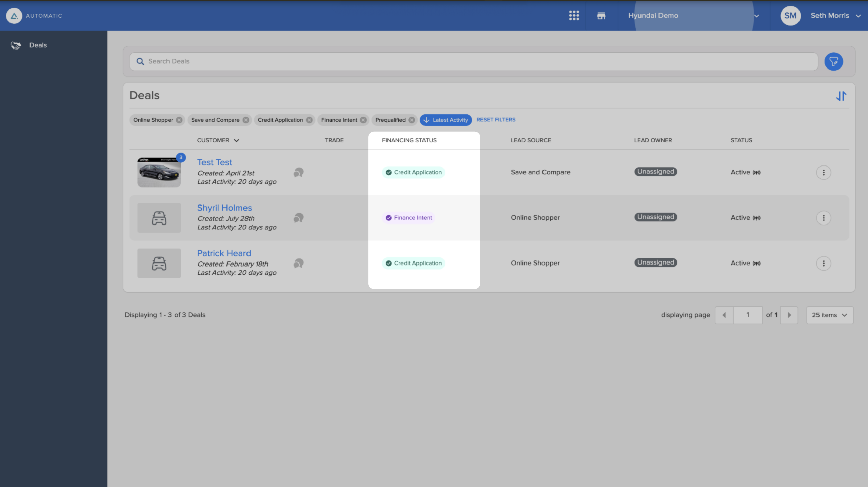Image resolution: width=868 pixels, height=487 pixels.
Task: Open the Shyril Holmes deal
Action: (224, 208)
